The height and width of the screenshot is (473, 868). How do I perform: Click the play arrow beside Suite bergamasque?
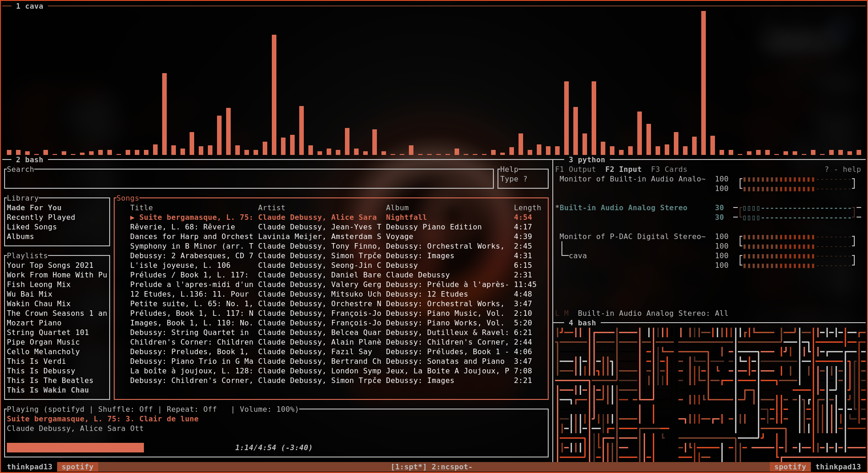point(132,218)
